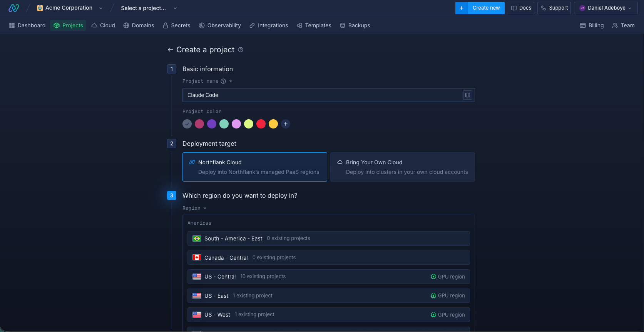
Task: Expand the Daniel Adeboye account menu
Action: pos(606,8)
